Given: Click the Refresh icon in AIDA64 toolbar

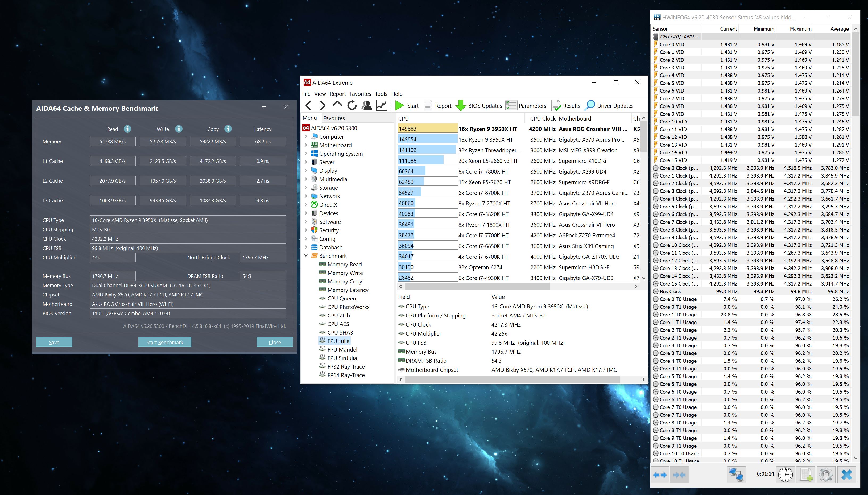Looking at the screenshot, I should 352,106.
